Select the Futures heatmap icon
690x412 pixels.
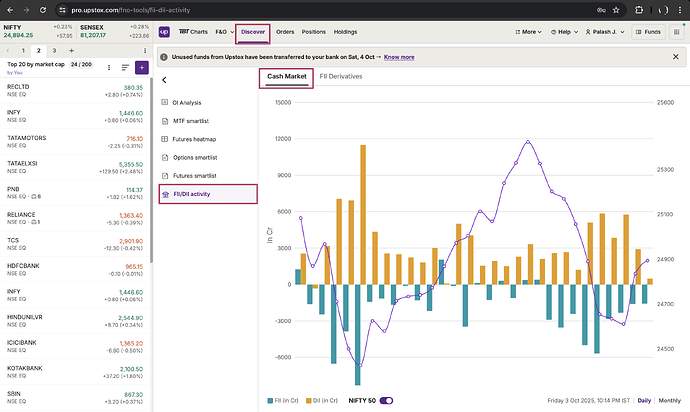(x=165, y=138)
